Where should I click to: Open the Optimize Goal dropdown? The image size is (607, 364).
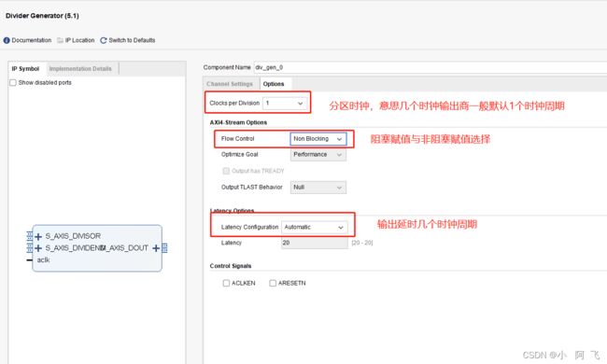coord(318,155)
